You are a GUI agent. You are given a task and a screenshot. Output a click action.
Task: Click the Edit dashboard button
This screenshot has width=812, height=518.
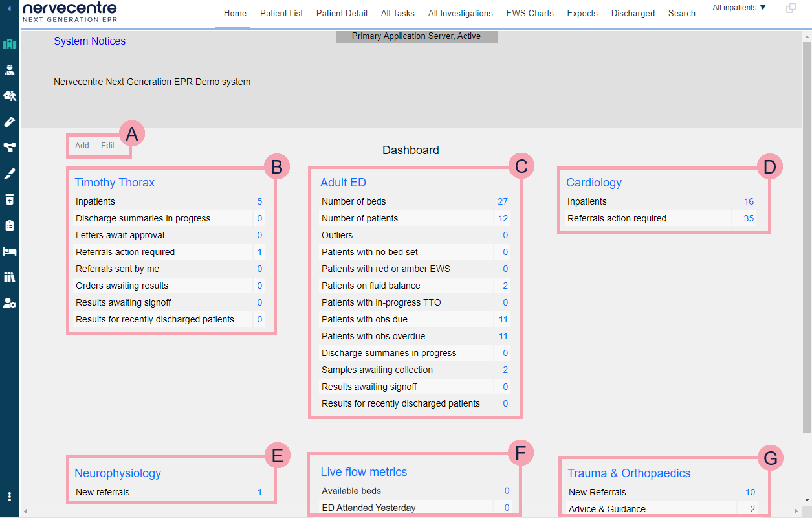pyautogui.click(x=107, y=146)
